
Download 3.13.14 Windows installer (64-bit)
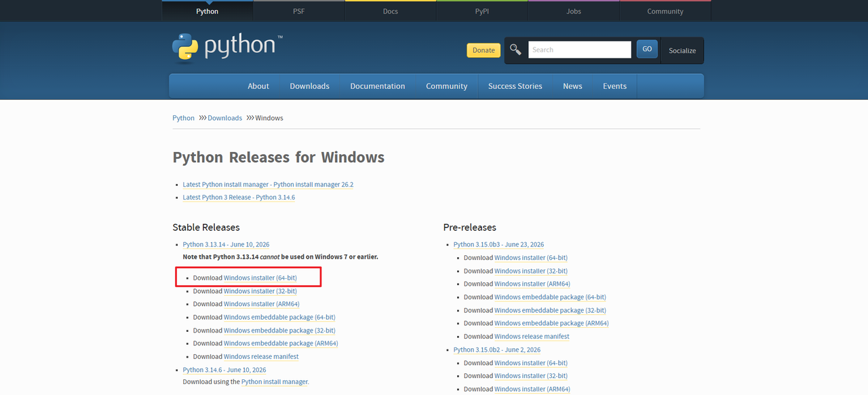(x=260, y=278)
